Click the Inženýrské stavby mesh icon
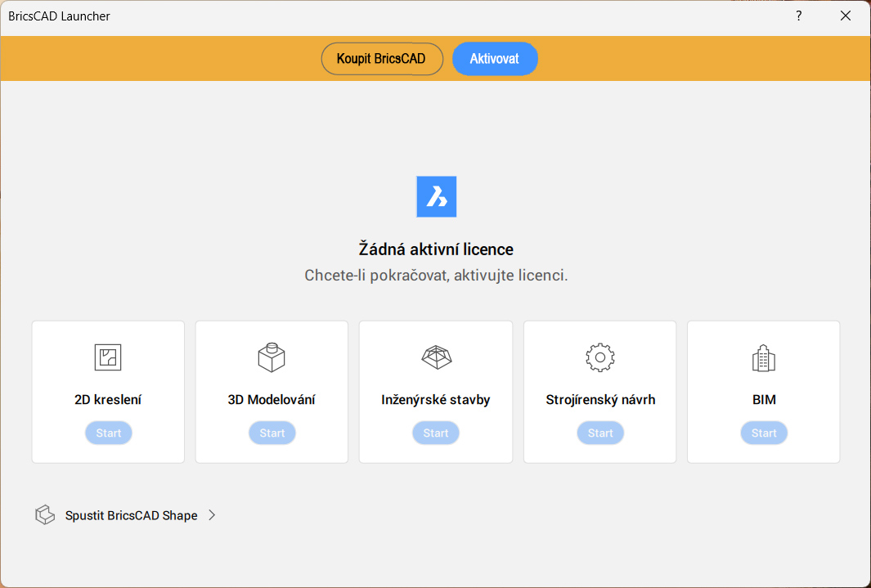This screenshot has width=871, height=588. [436, 357]
